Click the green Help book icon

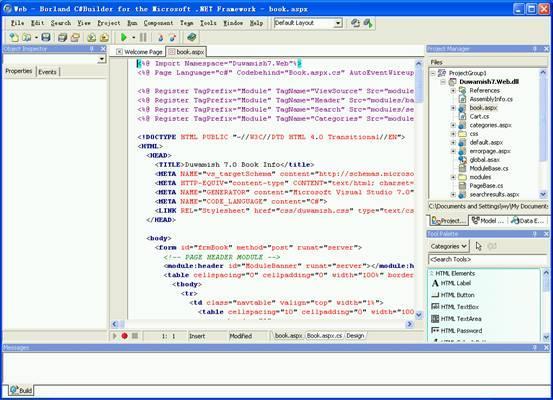tap(192, 37)
